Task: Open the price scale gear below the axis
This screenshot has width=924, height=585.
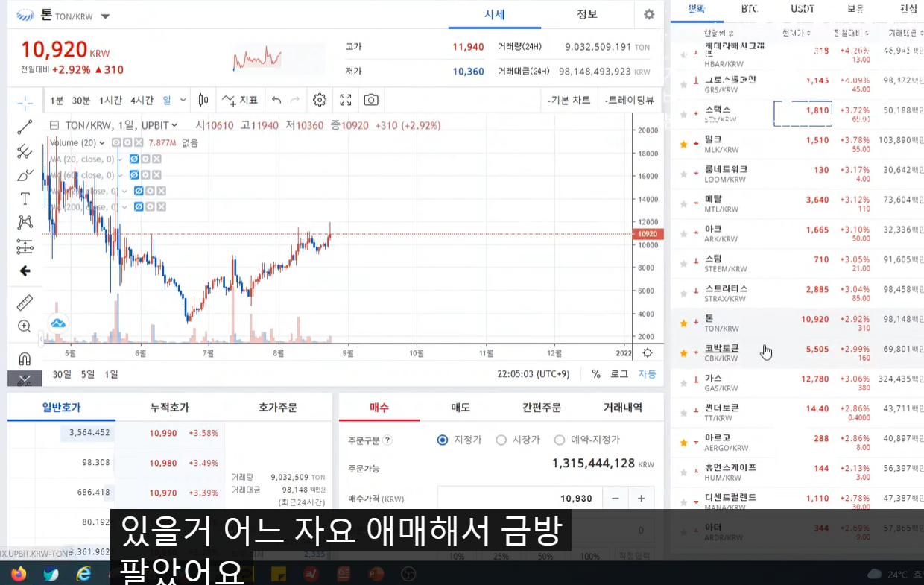Action: click(648, 353)
